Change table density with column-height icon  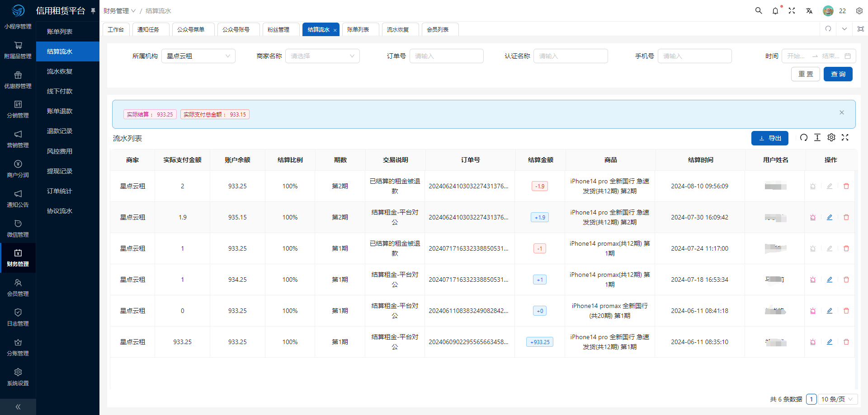coord(817,138)
